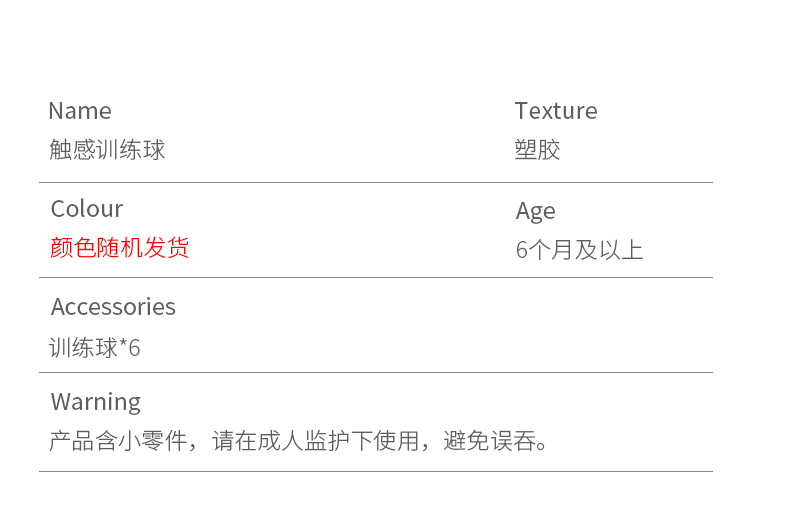Click the Age heading
This screenshot has height=505, width=790.
pos(535,211)
